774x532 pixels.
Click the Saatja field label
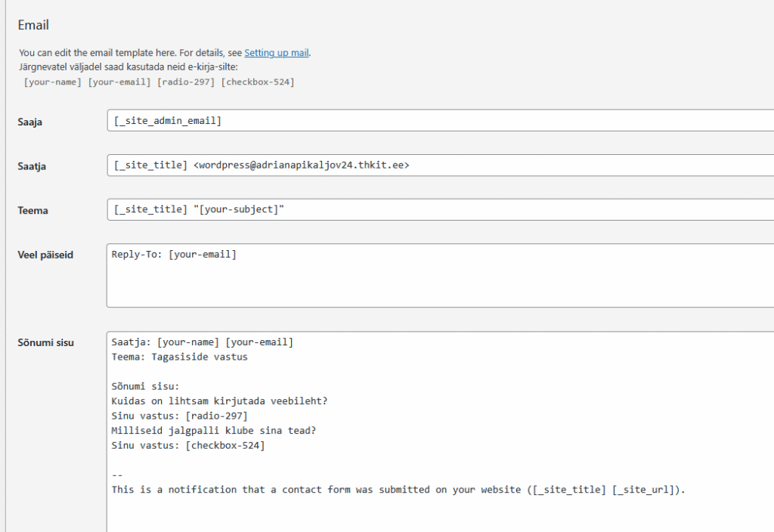32,166
